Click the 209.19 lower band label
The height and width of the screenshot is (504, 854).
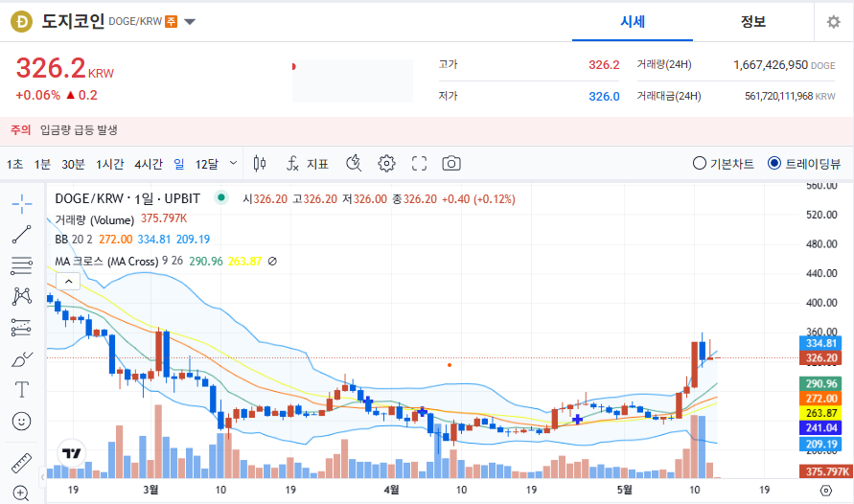click(820, 444)
